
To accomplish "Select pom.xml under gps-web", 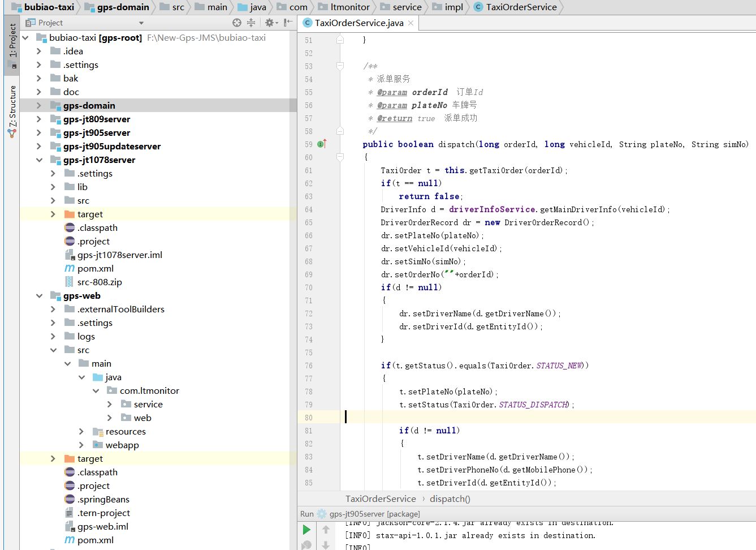I will click(x=96, y=540).
